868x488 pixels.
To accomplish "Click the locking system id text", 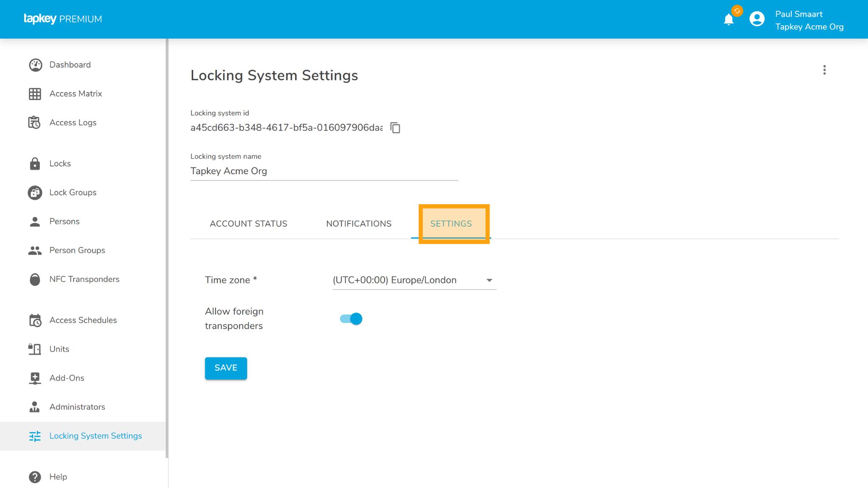I will [287, 128].
